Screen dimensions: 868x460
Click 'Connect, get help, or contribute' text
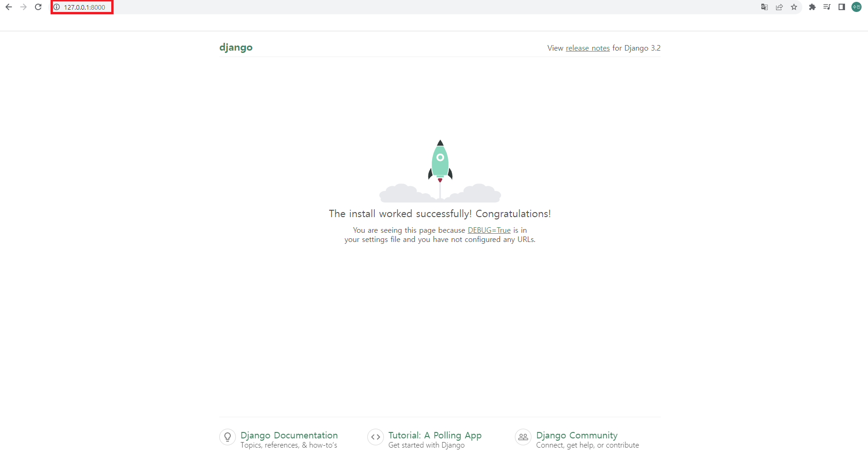pyautogui.click(x=588, y=445)
